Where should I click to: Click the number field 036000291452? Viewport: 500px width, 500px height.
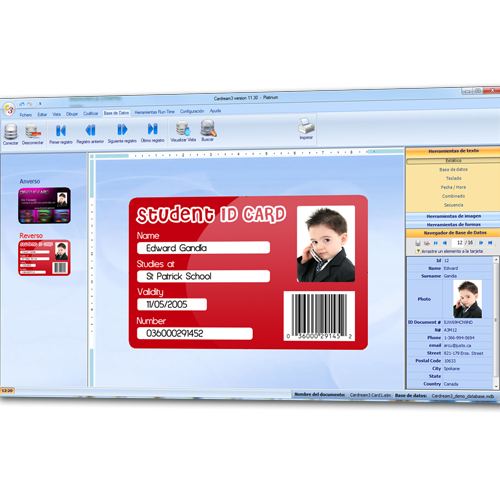pyautogui.click(x=195, y=333)
